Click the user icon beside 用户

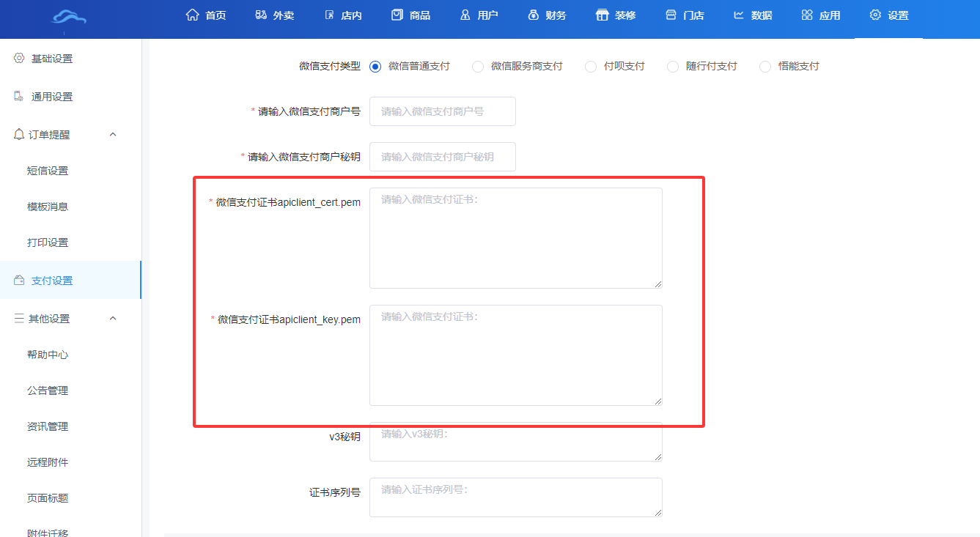(465, 15)
